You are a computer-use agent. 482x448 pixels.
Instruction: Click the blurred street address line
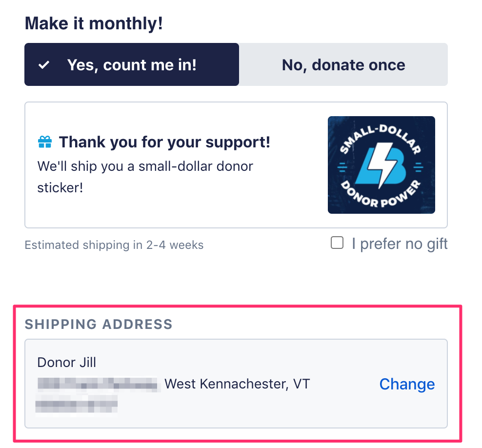(x=99, y=384)
